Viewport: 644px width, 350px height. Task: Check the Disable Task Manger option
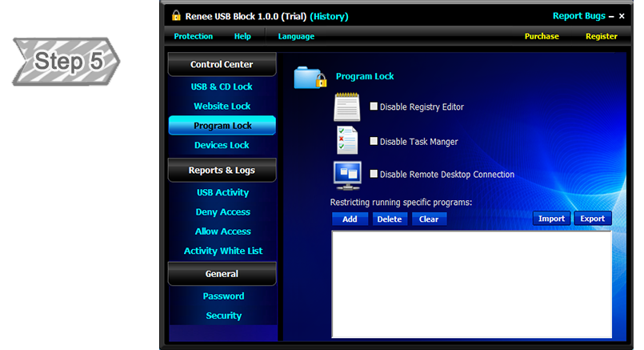point(374,141)
